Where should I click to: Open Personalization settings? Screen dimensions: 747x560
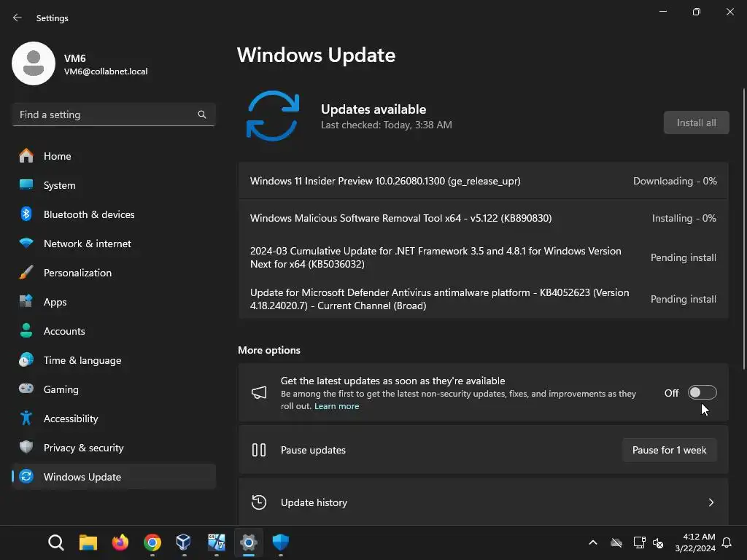[114, 273]
